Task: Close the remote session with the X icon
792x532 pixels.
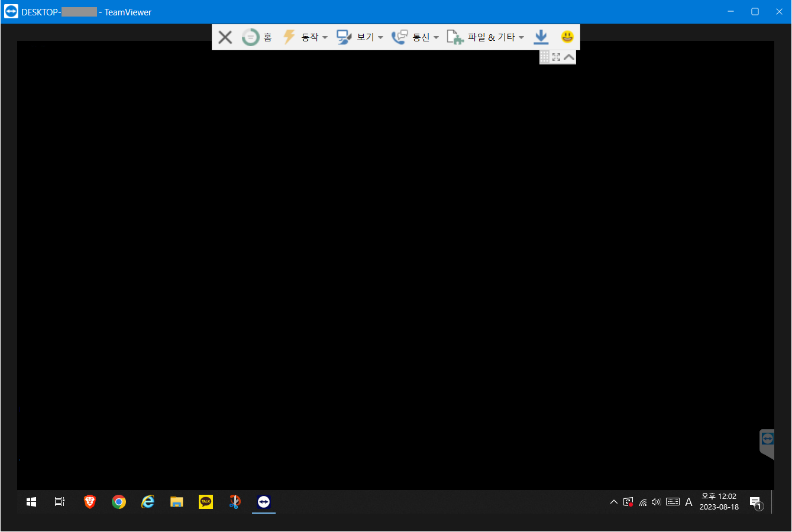Action: pyautogui.click(x=225, y=37)
